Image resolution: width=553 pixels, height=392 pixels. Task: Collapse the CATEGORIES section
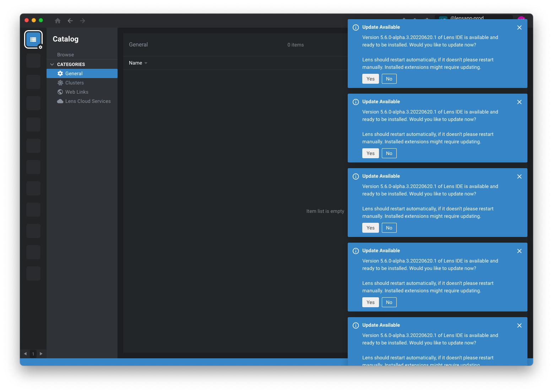pos(52,64)
